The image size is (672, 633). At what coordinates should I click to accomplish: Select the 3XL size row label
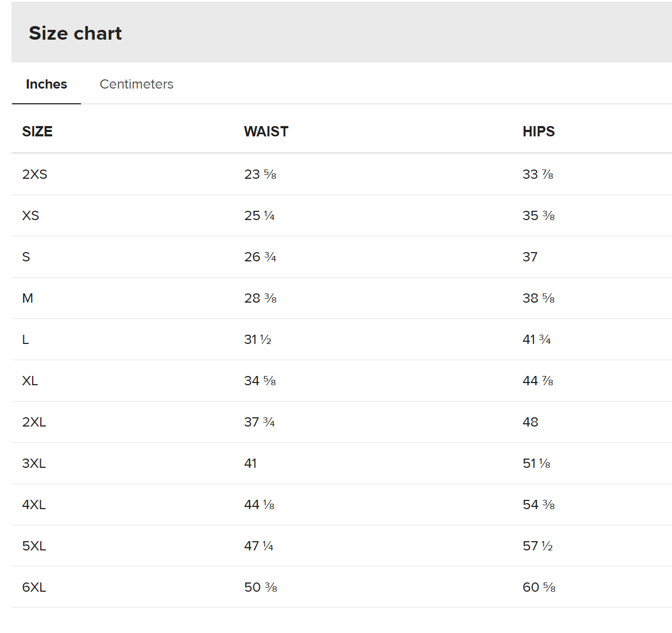coord(34,463)
